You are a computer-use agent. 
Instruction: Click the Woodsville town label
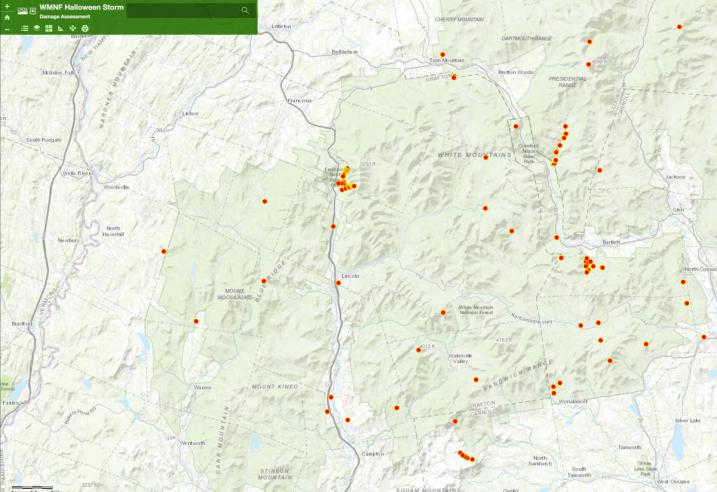pyautogui.click(x=116, y=187)
